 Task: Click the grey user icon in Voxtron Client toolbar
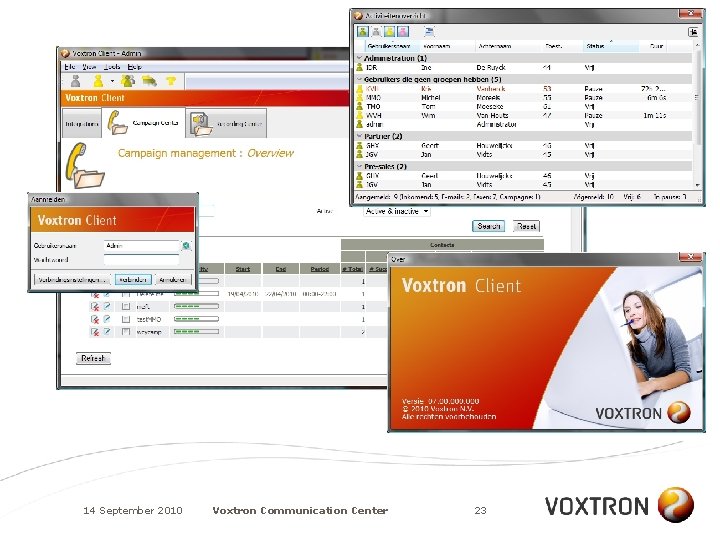[x=76, y=81]
